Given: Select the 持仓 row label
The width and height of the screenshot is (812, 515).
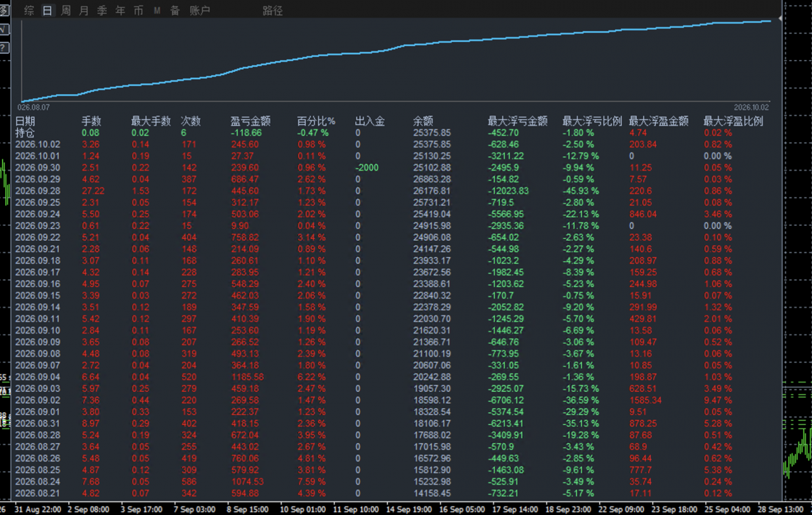Looking at the screenshot, I should 25,133.
